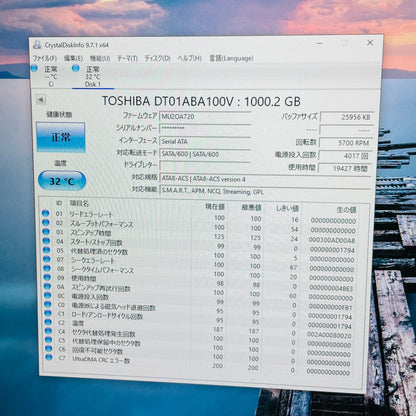Click status icon for 07 シークエラーレート
Screen dimensions: 416x416
tap(47, 259)
